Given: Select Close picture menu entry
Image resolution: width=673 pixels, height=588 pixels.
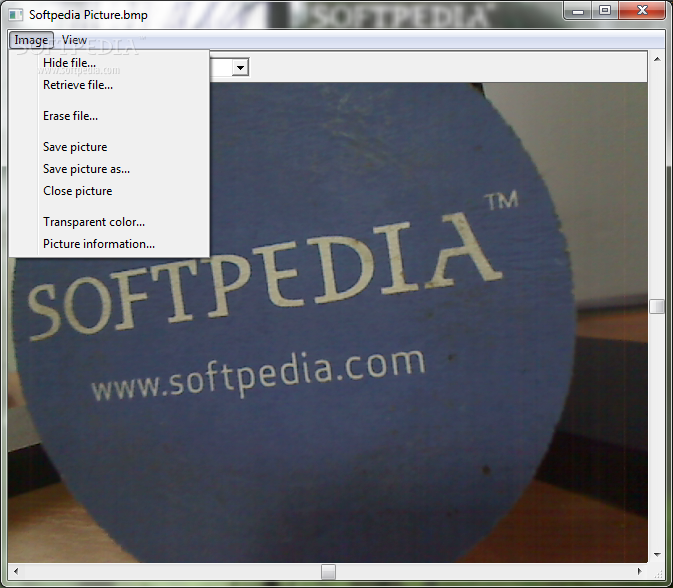Looking at the screenshot, I should (x=109, y=191).
